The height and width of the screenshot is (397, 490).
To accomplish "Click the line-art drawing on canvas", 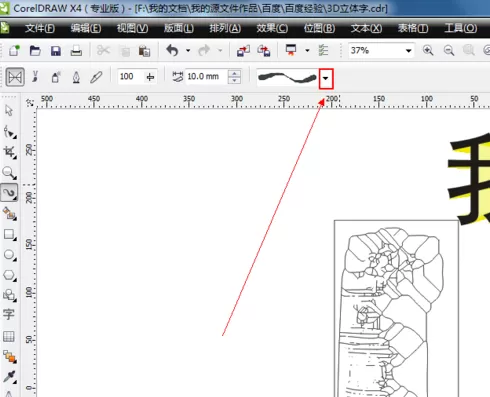I will [x=396, y=308].
